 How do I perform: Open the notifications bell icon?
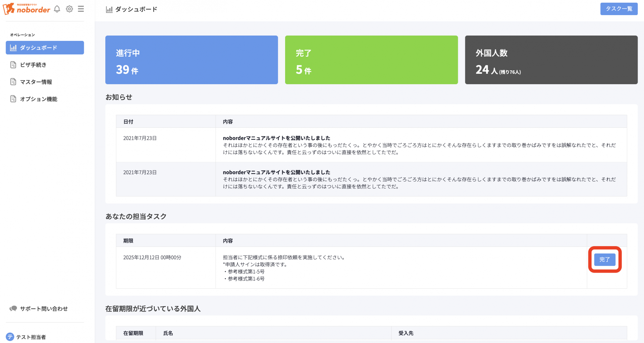(57, 9)
